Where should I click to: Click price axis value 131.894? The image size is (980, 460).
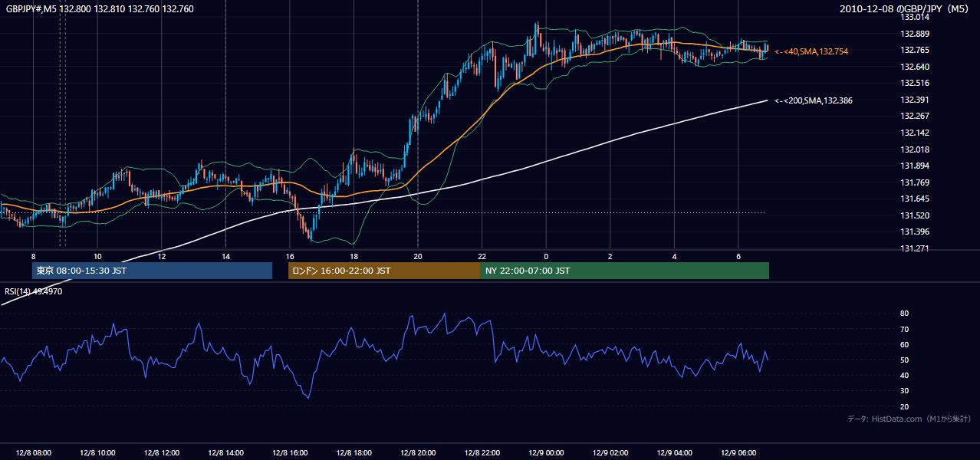(915, 166)
